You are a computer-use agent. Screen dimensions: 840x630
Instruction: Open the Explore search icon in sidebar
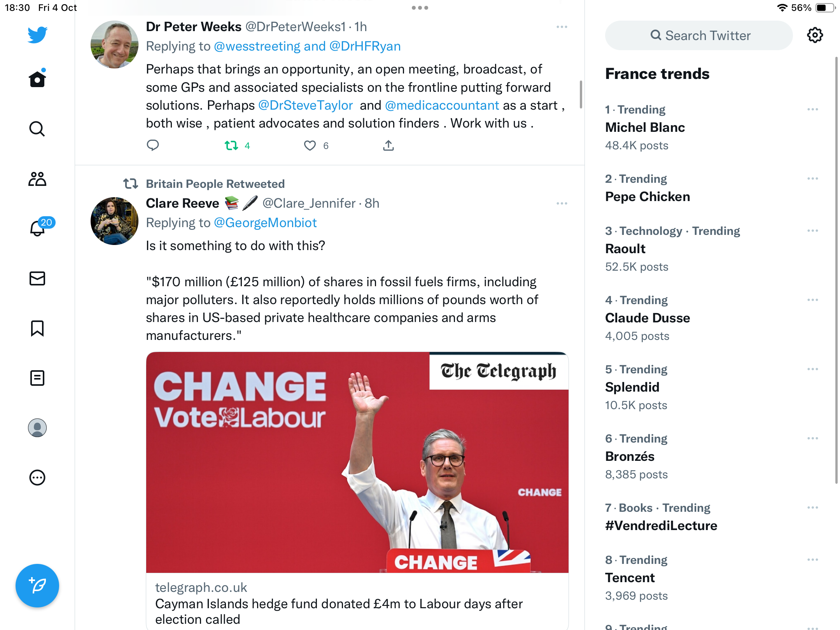pyautogui.click(x=37, y=129)
